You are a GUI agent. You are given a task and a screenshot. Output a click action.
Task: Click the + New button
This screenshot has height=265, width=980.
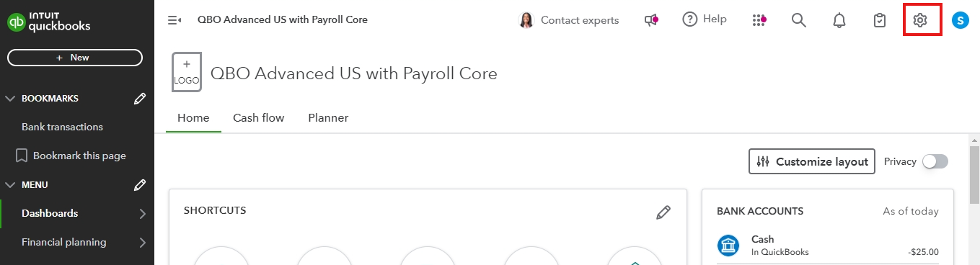(x=75, y=58)
